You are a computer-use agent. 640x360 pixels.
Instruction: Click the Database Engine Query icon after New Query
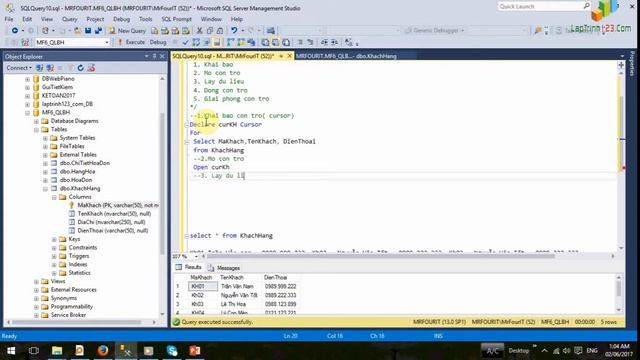[154, 31]
